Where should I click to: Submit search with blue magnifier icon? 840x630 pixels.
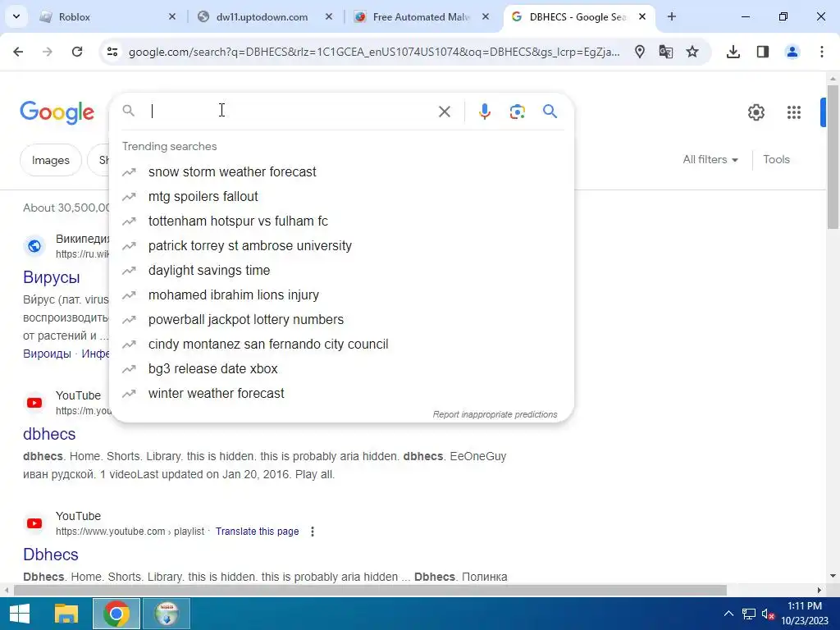pyautogui.click(x=550, y=112)
